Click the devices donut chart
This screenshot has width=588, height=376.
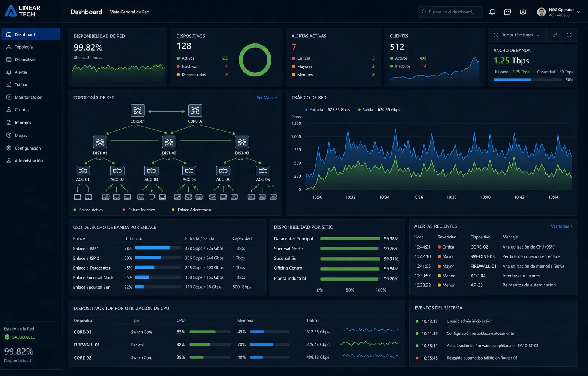tap(255, 60)
